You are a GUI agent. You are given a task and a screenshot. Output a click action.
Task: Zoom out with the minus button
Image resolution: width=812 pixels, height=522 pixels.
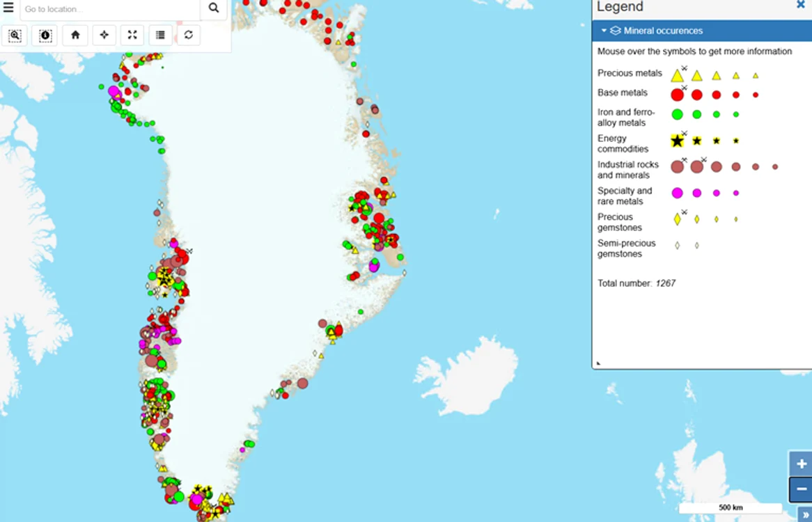point(801,489)
